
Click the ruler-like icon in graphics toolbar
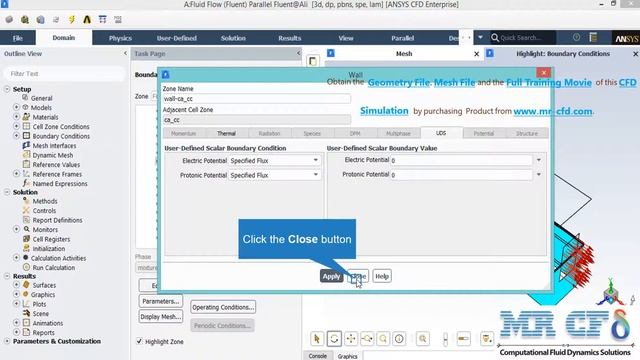tap(463, 338)
